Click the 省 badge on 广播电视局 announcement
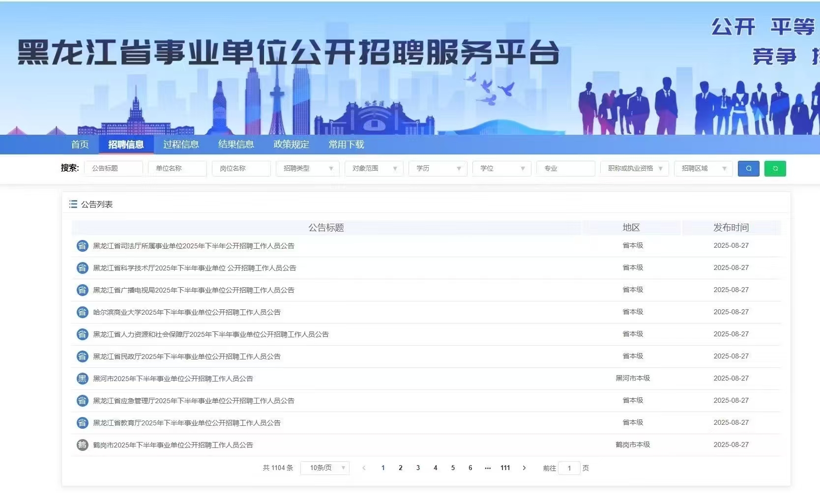Screen dimensions: 820x504 (82, 290)
